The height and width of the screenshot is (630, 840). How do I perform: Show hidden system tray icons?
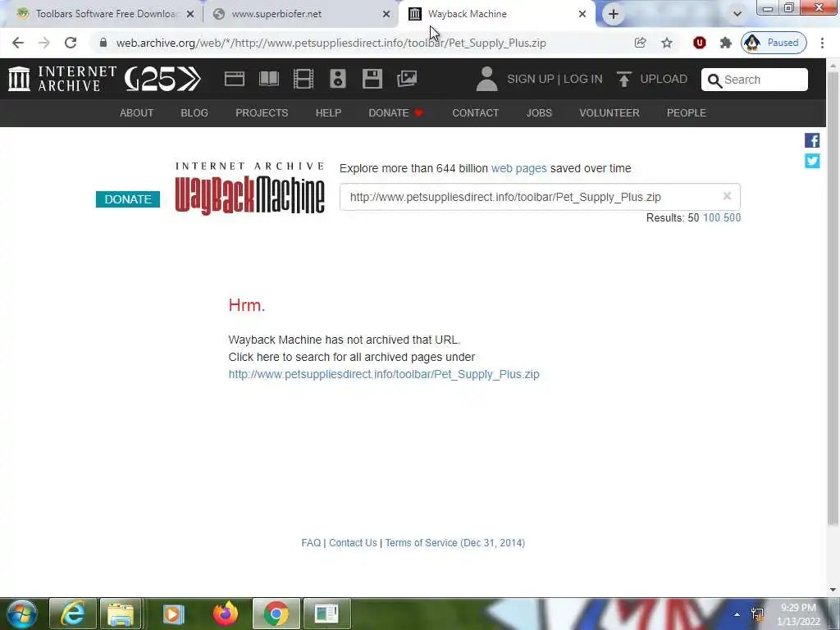(737, 614)
